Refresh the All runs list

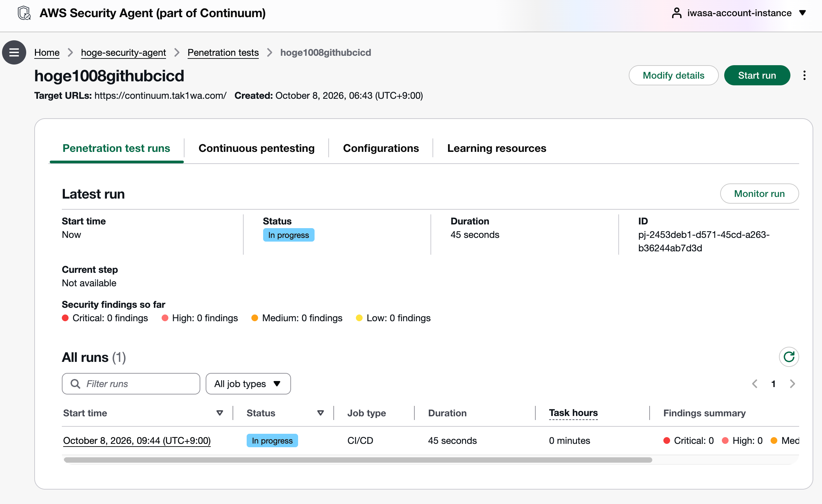point(789,357)
